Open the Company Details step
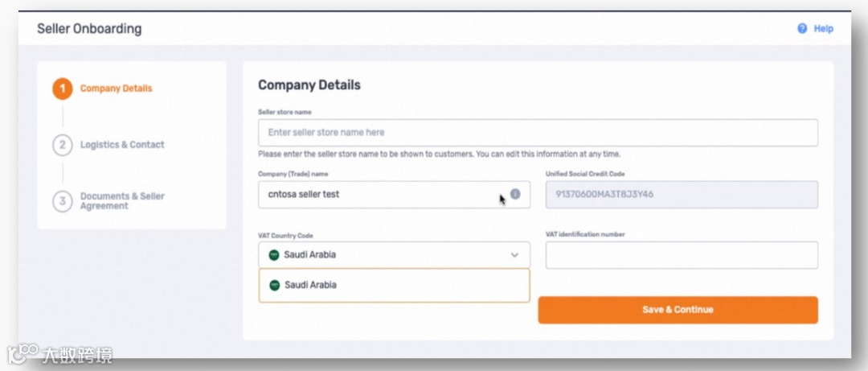The image size is (868, 371). (116, 89)
